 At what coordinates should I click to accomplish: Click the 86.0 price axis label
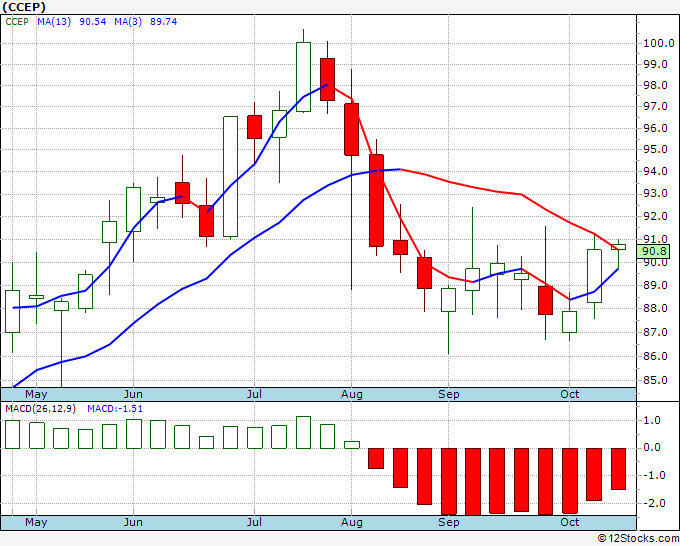[655, 356]
